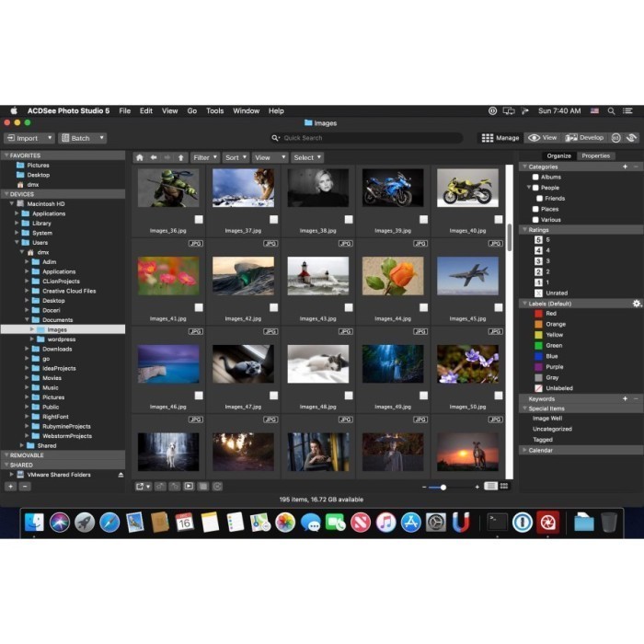This screenshot has width=644, height=644.
Task: Go to the Home folder icon
Action: coord(140,157)
